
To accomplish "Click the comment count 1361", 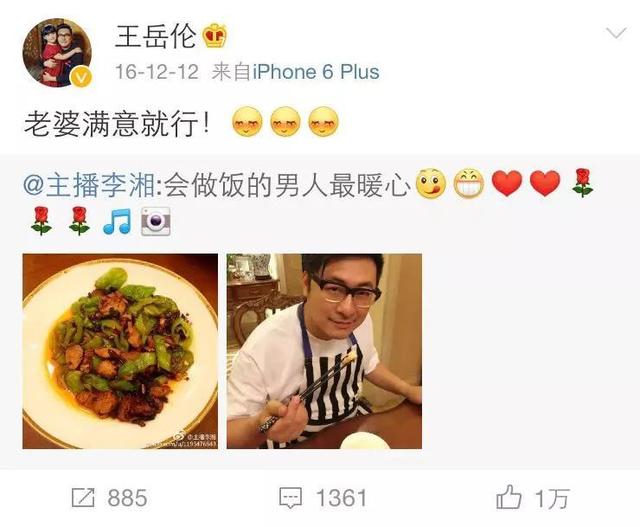I will click(x=342, y=498).
